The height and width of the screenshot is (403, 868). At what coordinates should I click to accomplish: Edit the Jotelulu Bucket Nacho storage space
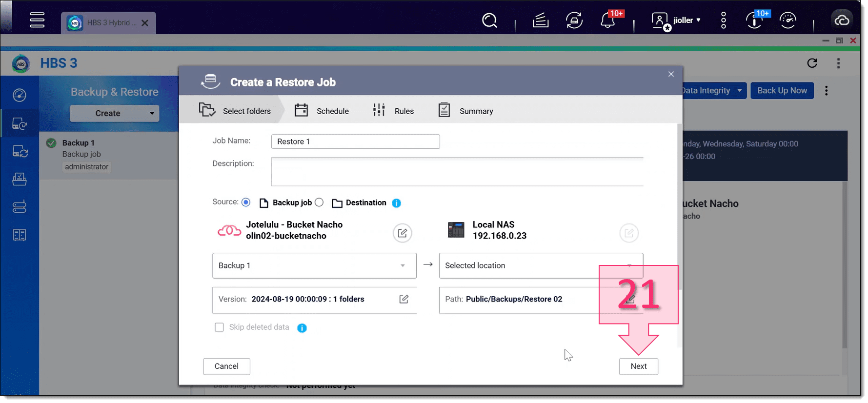click(x=403, y=233)
